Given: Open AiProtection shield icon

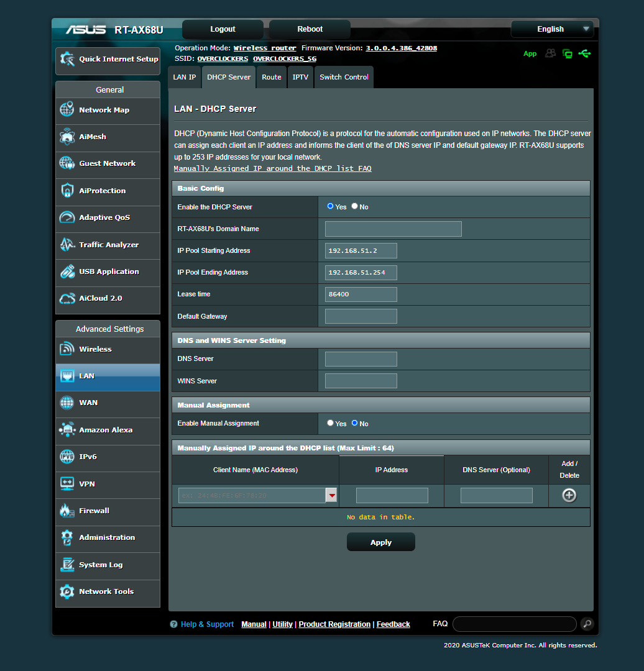Looking at the screenshot, I should [x=67, y=191].
